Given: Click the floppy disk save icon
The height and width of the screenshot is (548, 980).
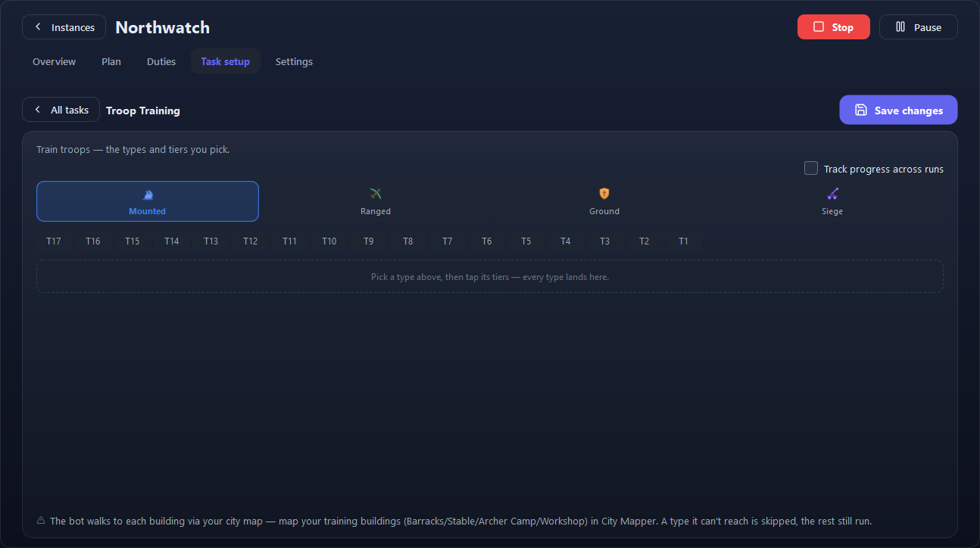Looking at the screenshot, I should point(861,110).
